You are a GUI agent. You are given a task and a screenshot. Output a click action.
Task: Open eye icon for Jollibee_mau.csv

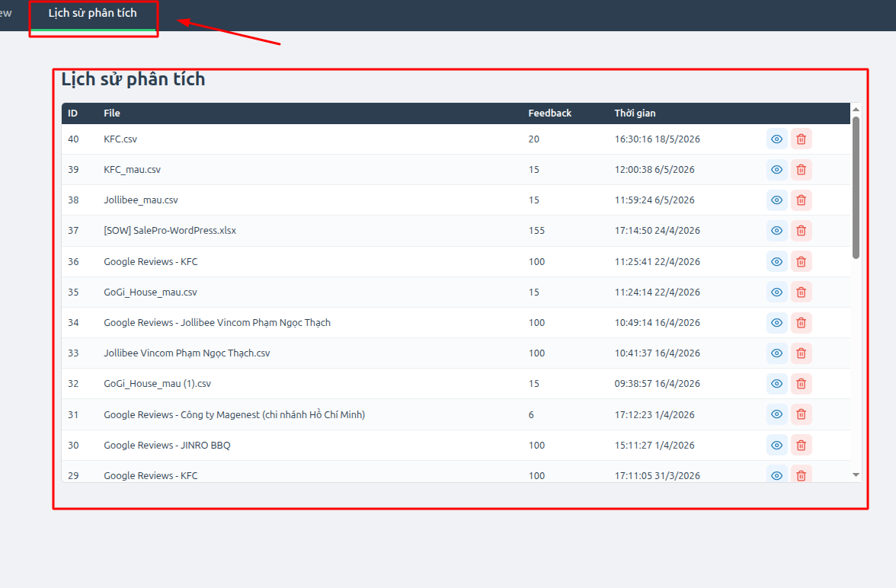[x=776, y=200]
